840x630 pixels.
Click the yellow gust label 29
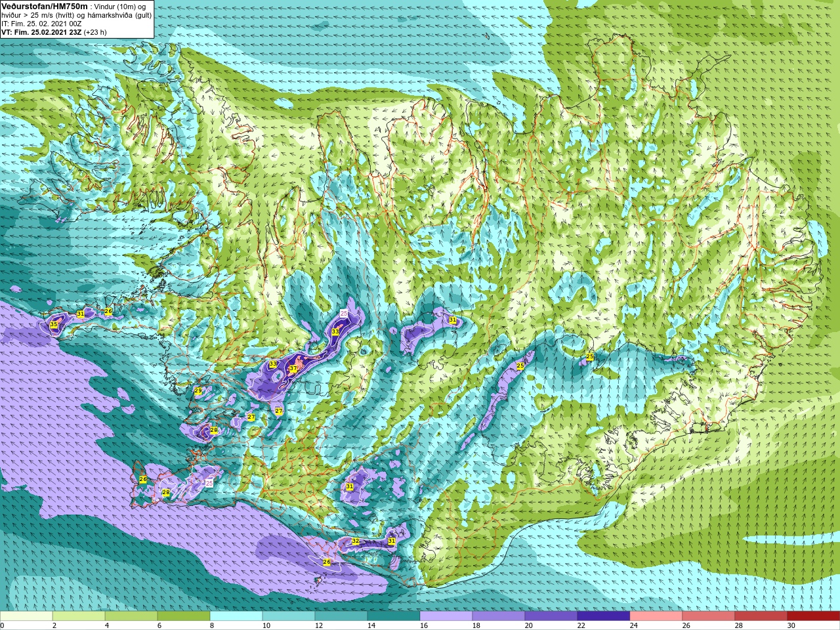click(198, 391)
